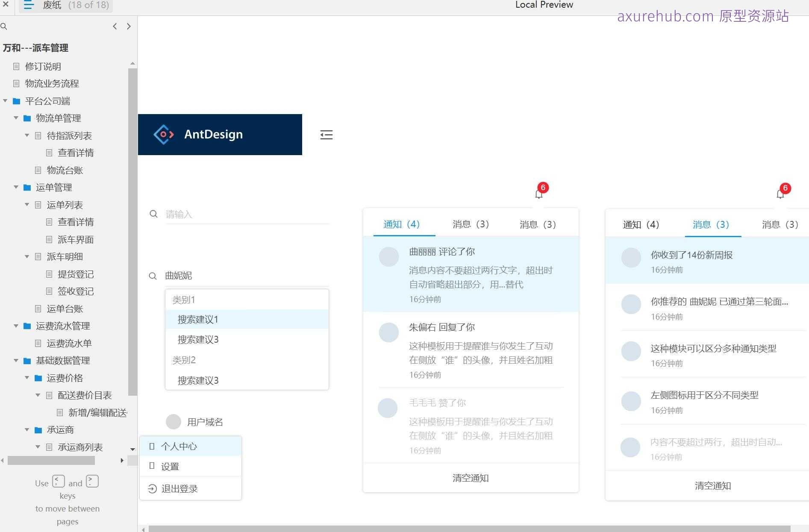Collapse the 承运商列表 tree node
Viewport: 809px width, 532px height.
(x=37, y=447)
